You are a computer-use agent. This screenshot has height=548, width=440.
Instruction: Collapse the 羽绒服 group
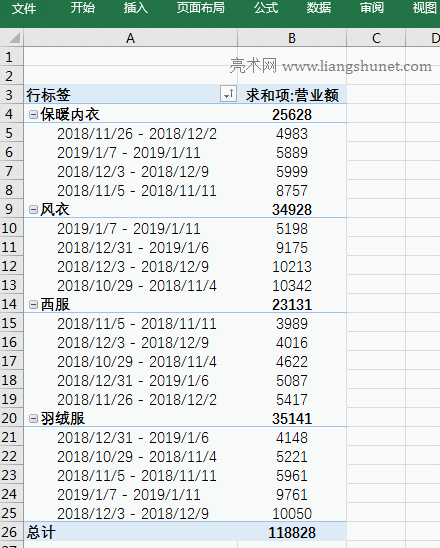[33, 418]
